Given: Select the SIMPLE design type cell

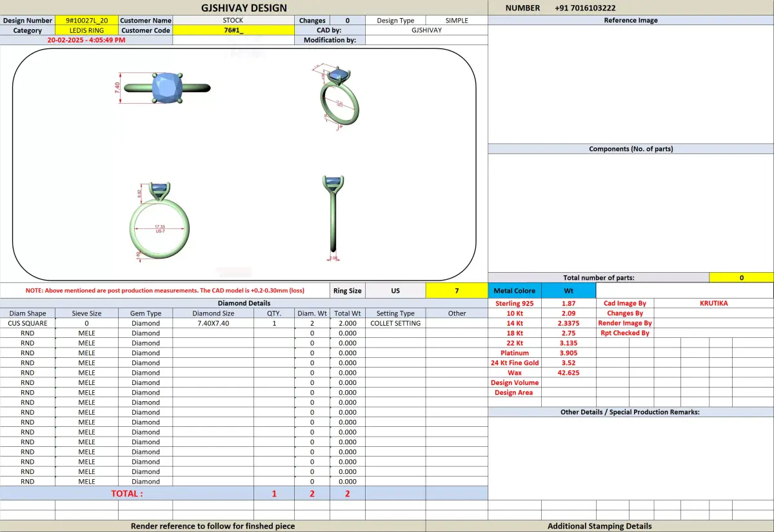Looking at the screenshot, I should coord(457,21).
